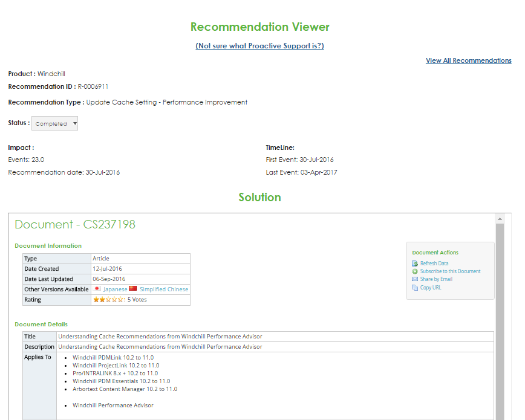
Task: Select the Recommendation ID R-0006911 text
Action: coord(93,86)
